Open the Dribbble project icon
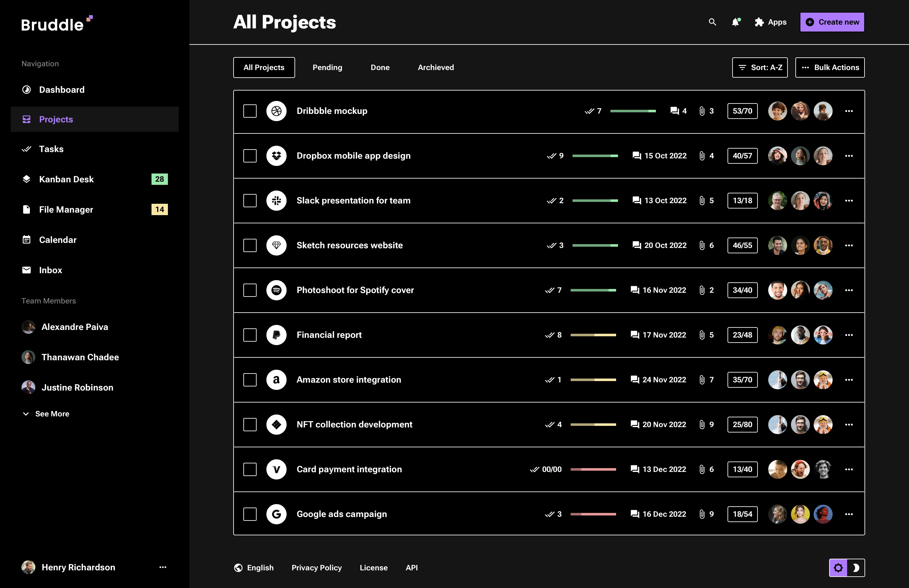The height and width of the screenshot is (588, 909). [276, 111]
